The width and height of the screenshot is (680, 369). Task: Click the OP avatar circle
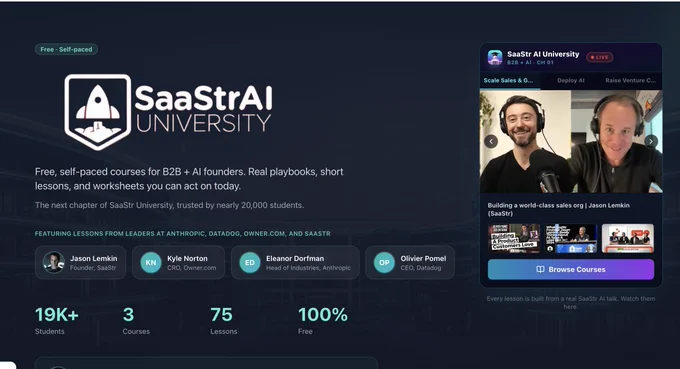(x=384, y=262)
